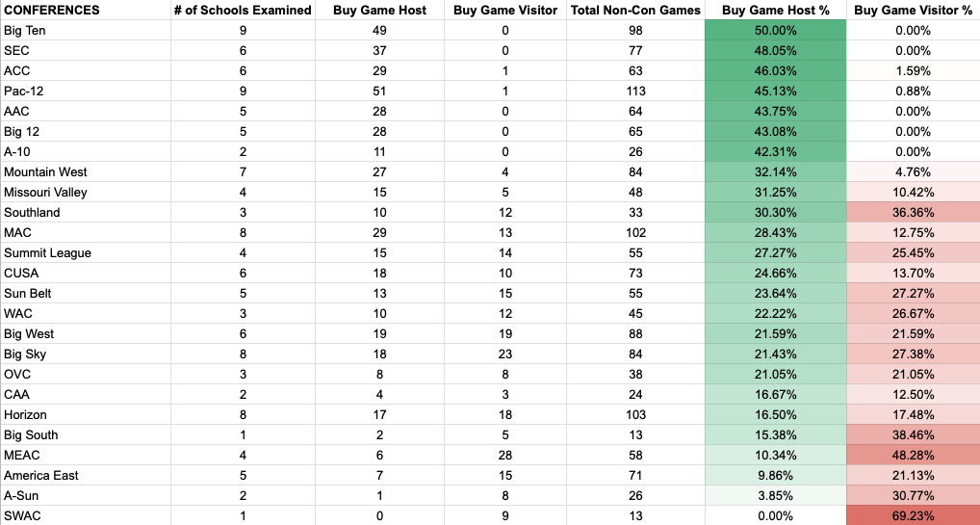Select the # of Schools Examined header

[x=243, y=10]
